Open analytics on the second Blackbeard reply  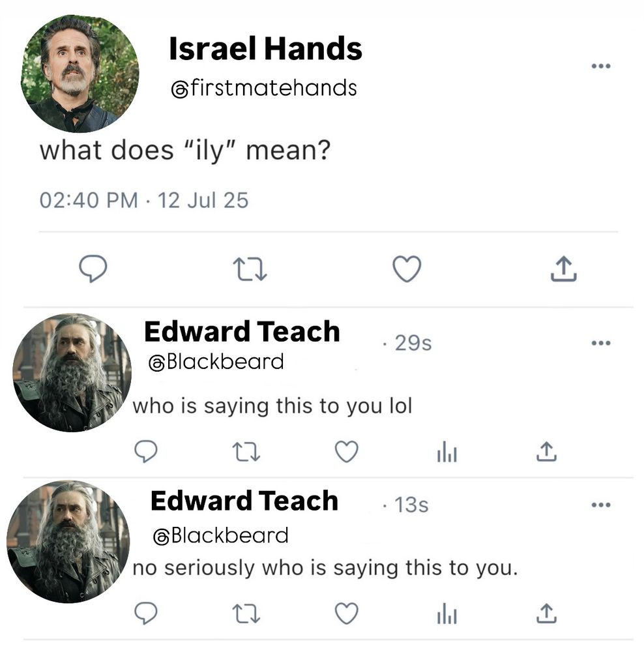pos(446,612)
